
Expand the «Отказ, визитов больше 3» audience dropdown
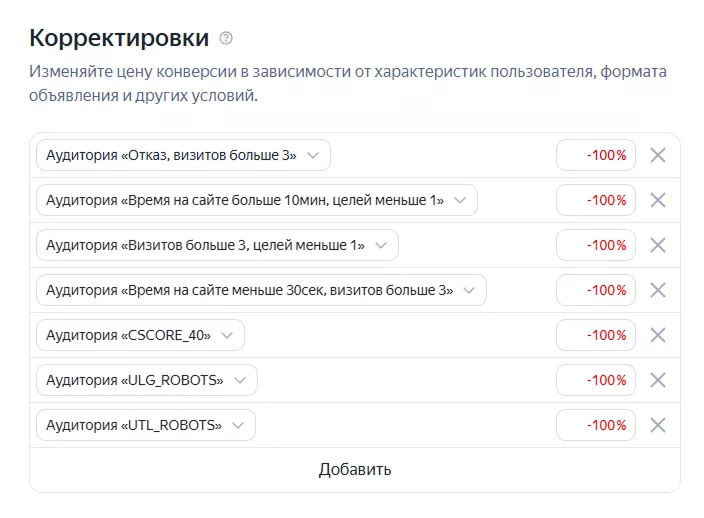point(183,155)
